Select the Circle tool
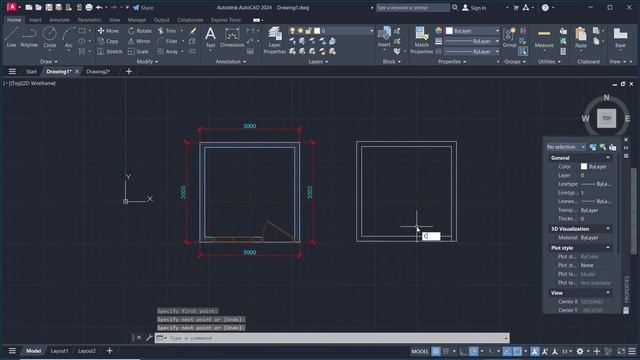Image resolution: width=640 pixels, height=360 pixels. tap(49, 37)
